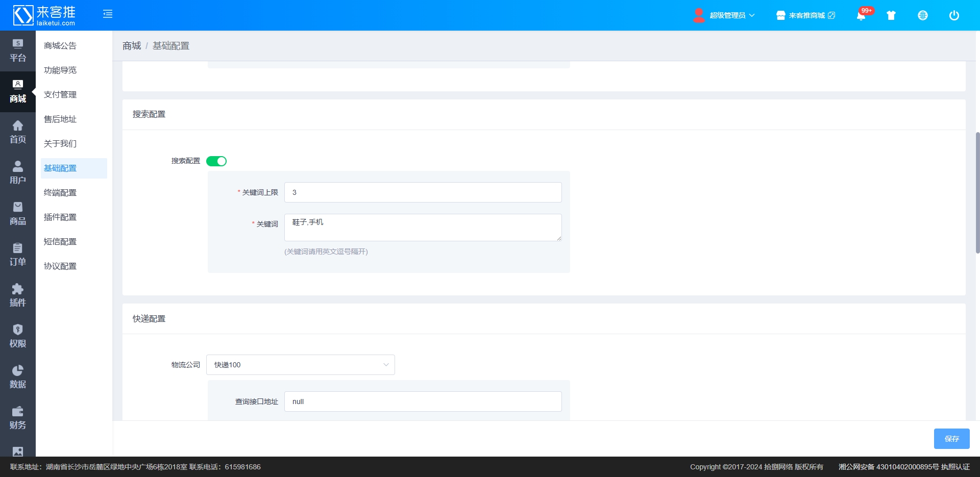Select 终端配置 in the submenu
This screenshot has height=477, width=980.
[x=60, y=192]
